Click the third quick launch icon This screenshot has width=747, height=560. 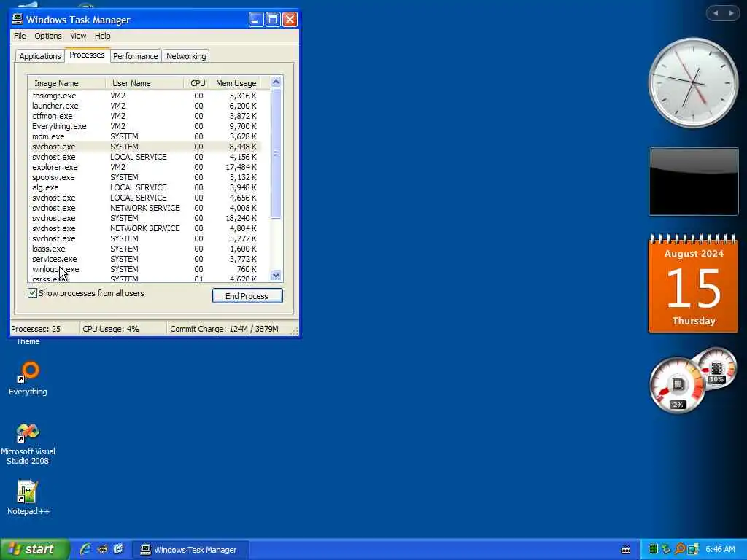118,549
